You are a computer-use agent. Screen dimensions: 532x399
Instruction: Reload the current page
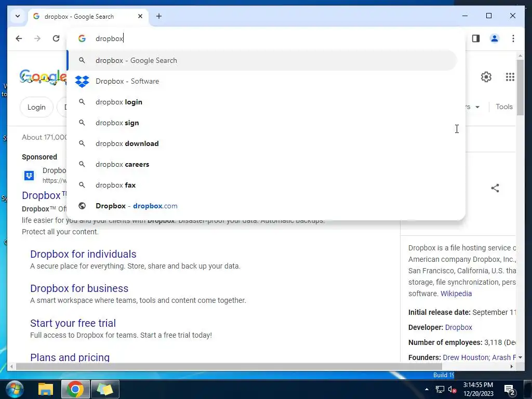(56, 38)
